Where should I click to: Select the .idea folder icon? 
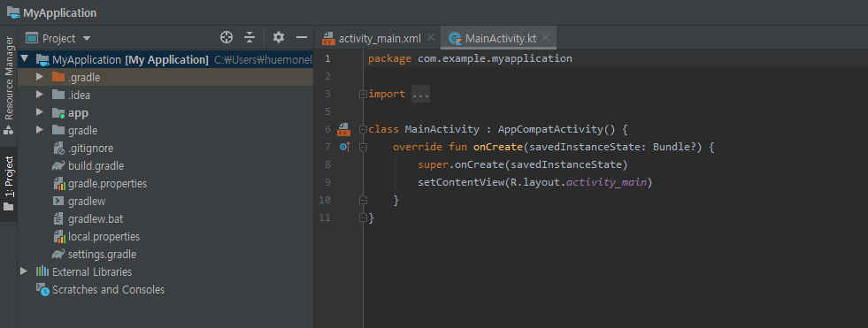click(x=58, y=95)
